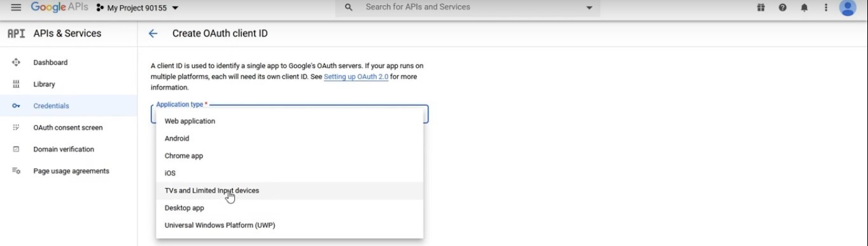Open the notifications bell

pyautogui.click(x=804, y=8)
